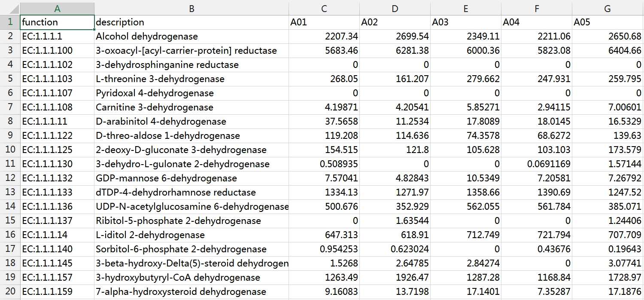Select cell EC:1.1.1.122

57,136
